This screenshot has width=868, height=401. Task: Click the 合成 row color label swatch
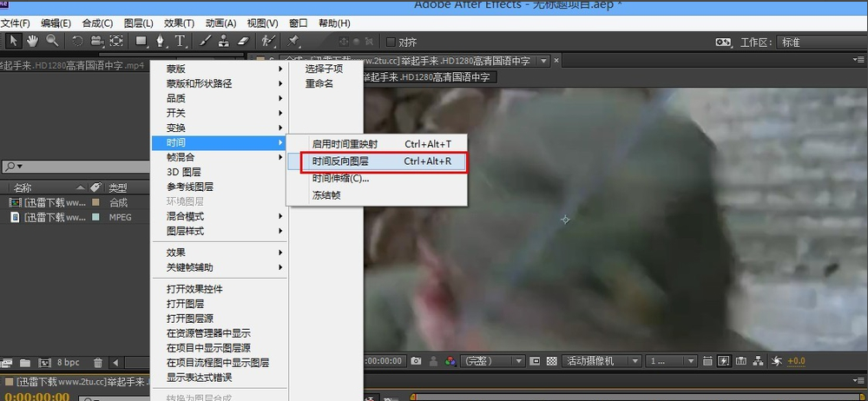pos(95,203)
